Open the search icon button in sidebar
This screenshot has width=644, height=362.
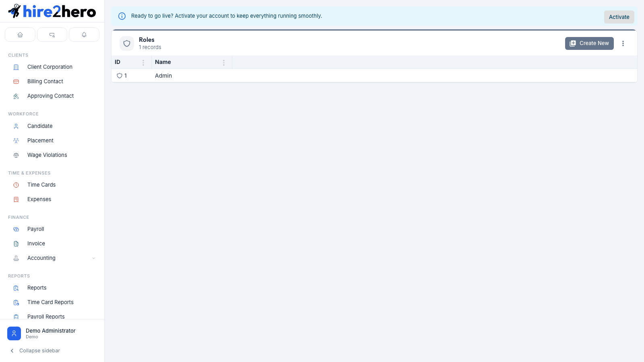pos(52,35)
